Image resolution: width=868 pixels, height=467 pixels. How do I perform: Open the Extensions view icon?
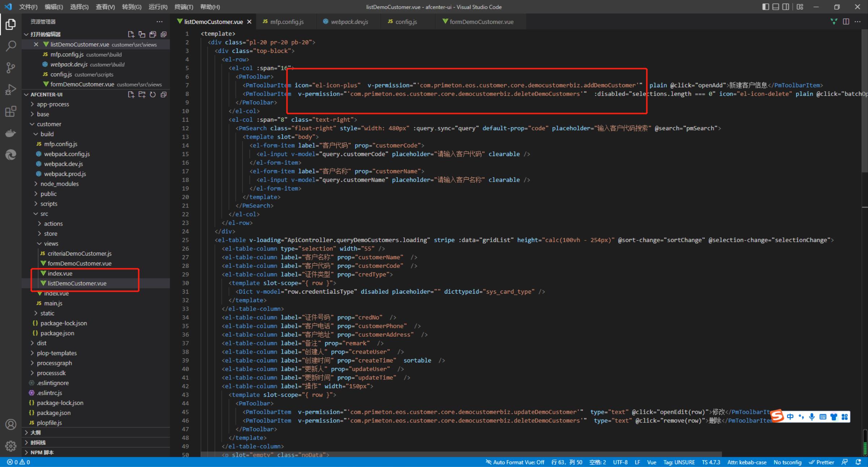[11, 111]
